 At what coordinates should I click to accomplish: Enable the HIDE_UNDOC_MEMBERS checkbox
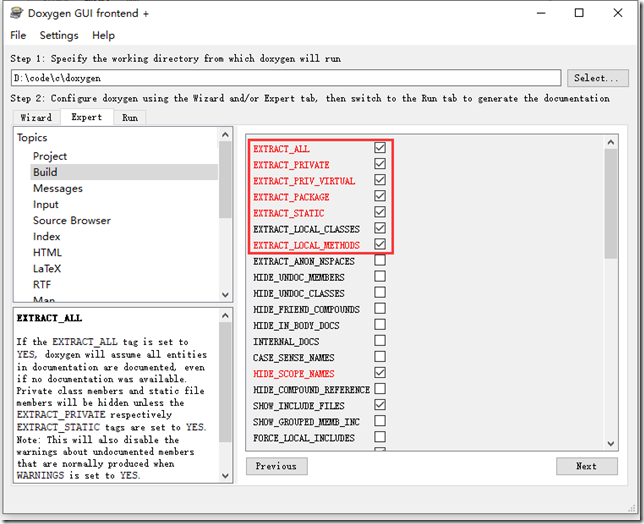point(380,276)
